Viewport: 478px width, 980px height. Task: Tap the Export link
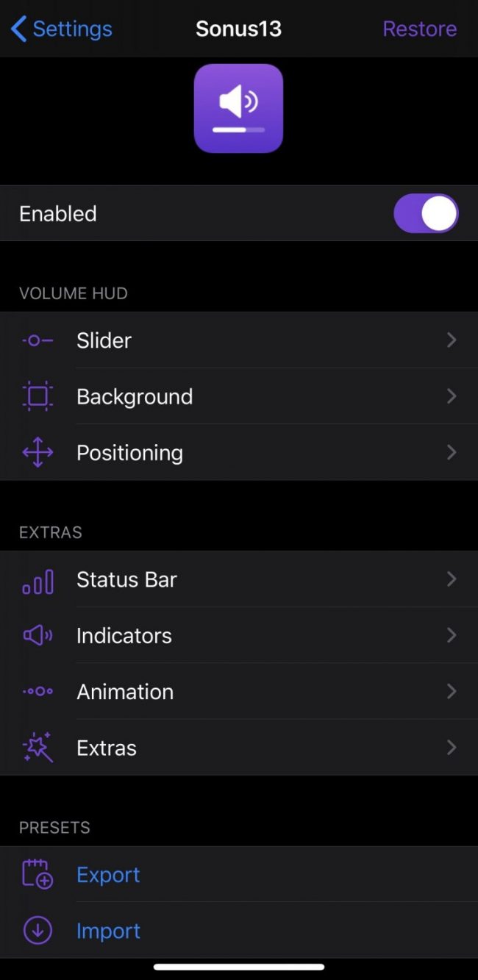click(x=108, y=875)
